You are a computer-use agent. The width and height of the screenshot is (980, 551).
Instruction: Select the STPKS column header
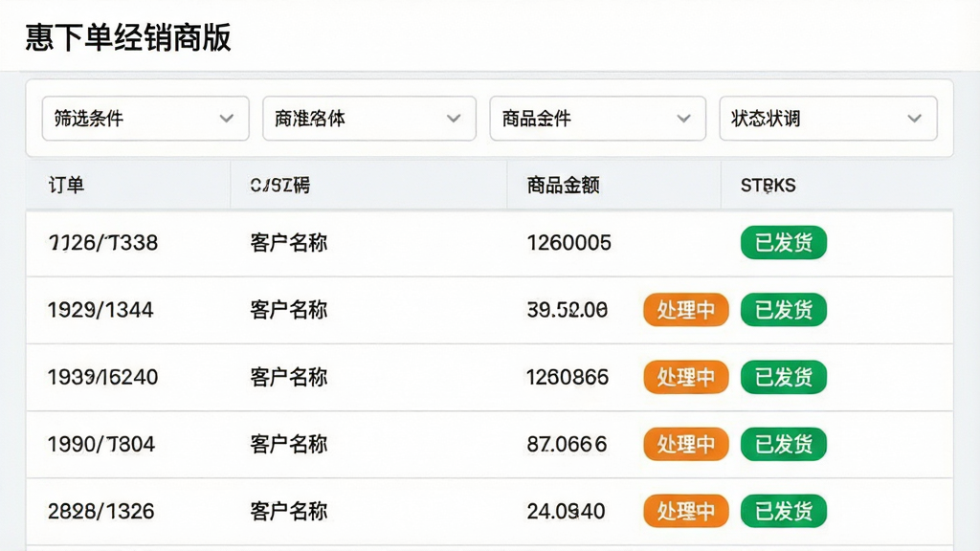(768, 185)
